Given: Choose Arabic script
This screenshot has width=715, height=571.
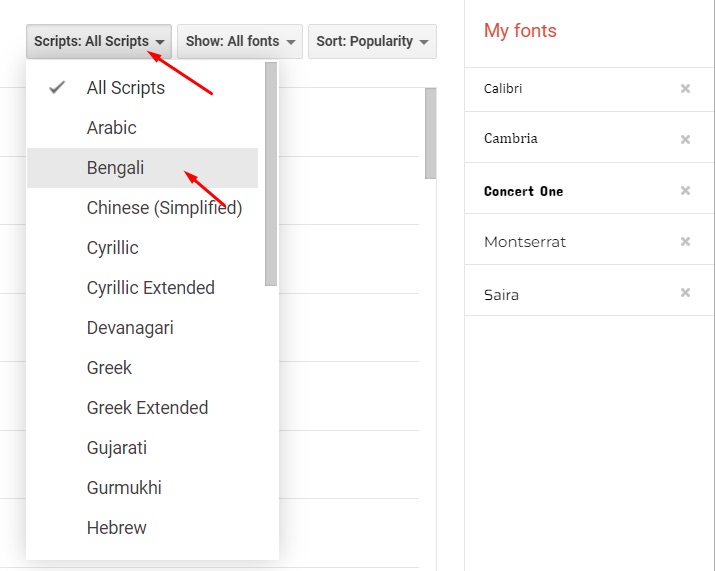Looking at the screenshot, I should click(x=142, y=128).
